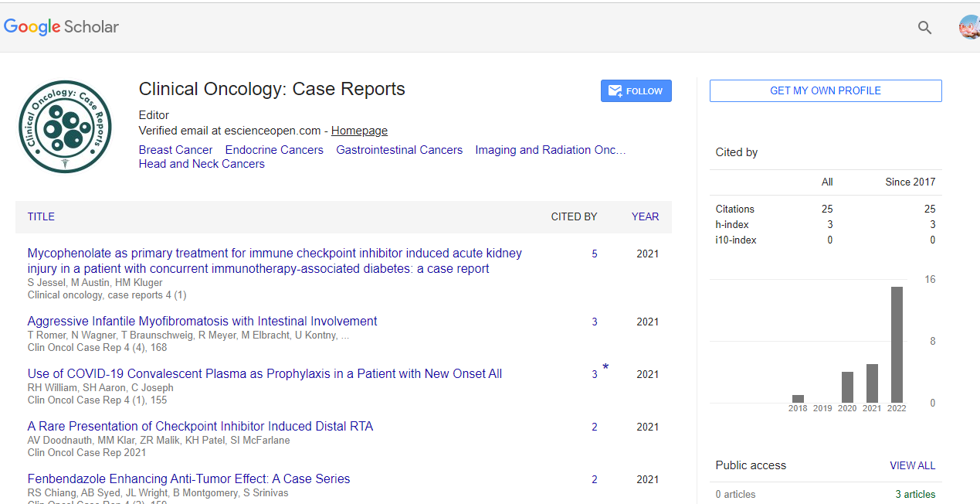Click the Distal RTA authors line starting 'AV Doodnauth'
980x504 pixels.
[x=159, y=440]
